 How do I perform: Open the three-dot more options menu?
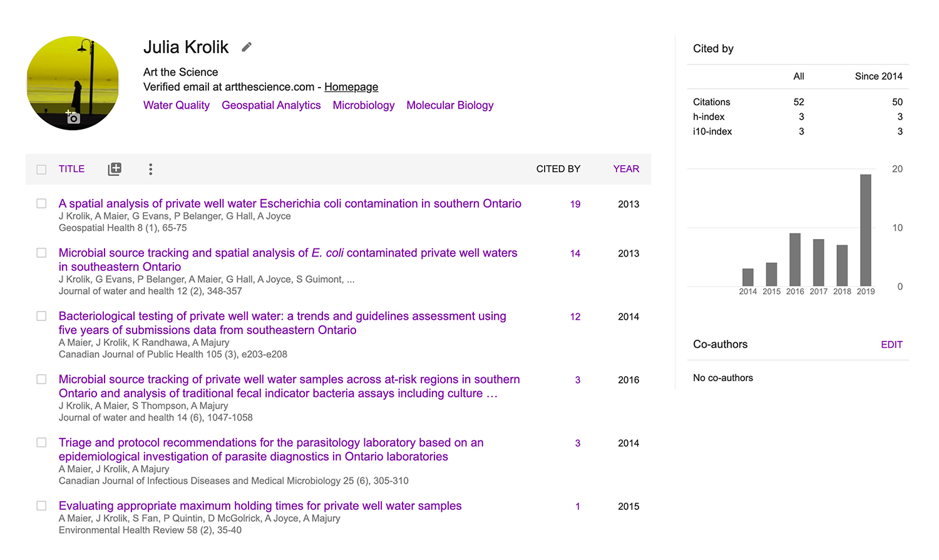[151, 169]
